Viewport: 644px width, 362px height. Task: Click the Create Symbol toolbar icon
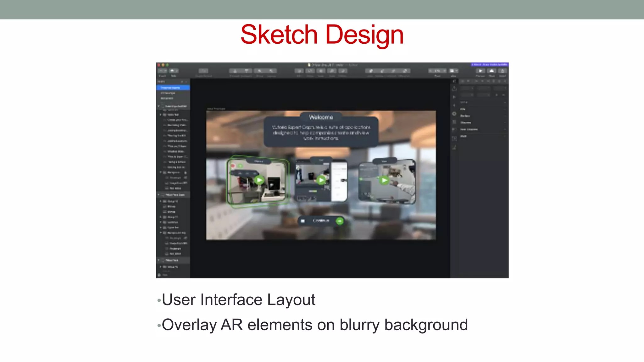coord(203,71)
